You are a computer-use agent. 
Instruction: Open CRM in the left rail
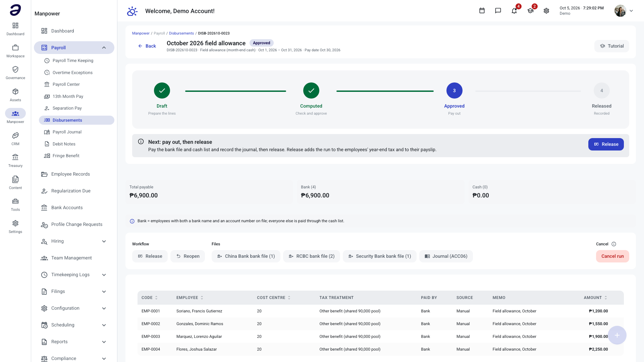(15, 139)
